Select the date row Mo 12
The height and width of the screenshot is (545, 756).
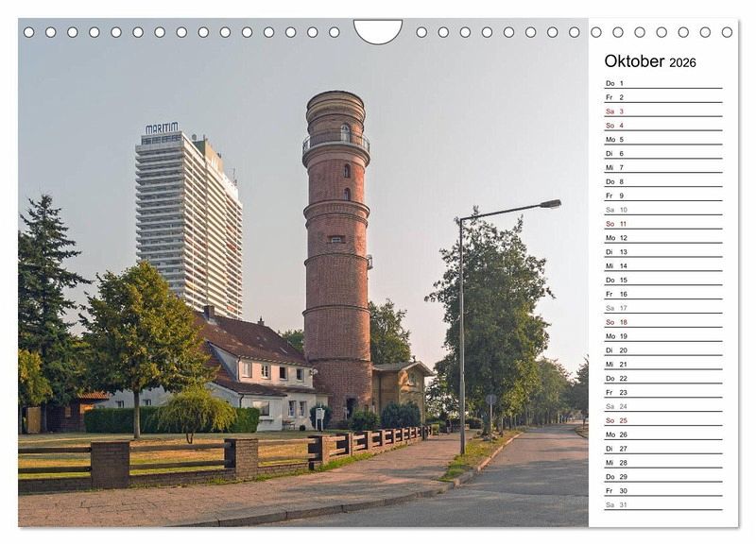[x=663, y=238]
